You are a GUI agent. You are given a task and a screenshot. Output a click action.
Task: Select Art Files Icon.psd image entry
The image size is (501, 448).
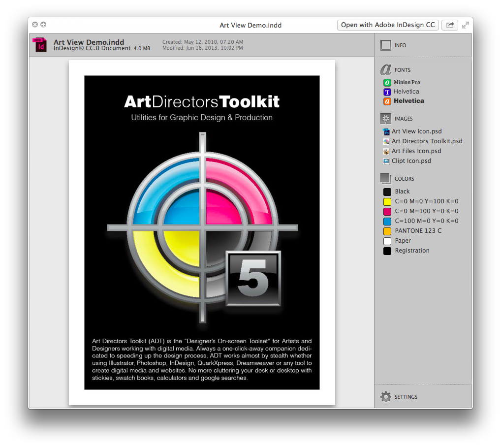click(416, 151)
